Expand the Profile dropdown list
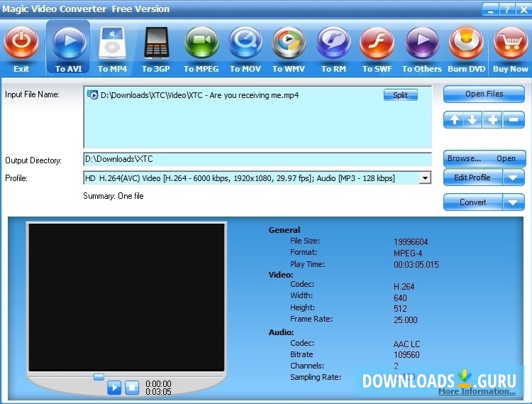 click(424, 178)
